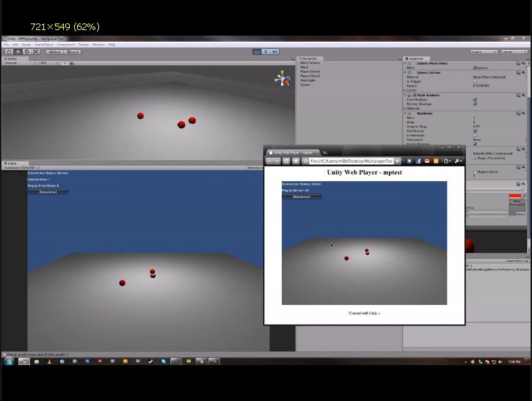Toggle scene lighting icon in Scene toolbar
This screenshot has height=401, width=532.
tap(65, 63)
